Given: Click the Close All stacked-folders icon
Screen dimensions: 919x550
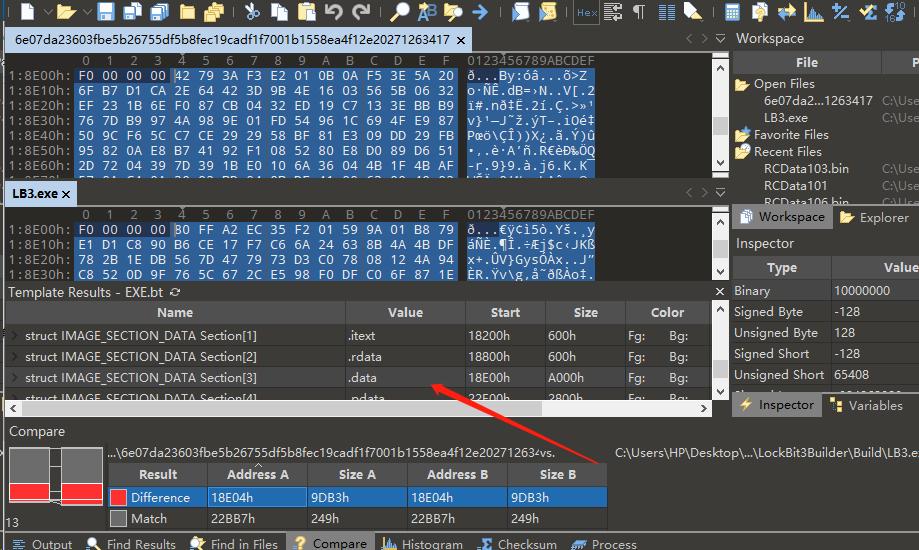Looking at the screenshot, I should (214, 11).
